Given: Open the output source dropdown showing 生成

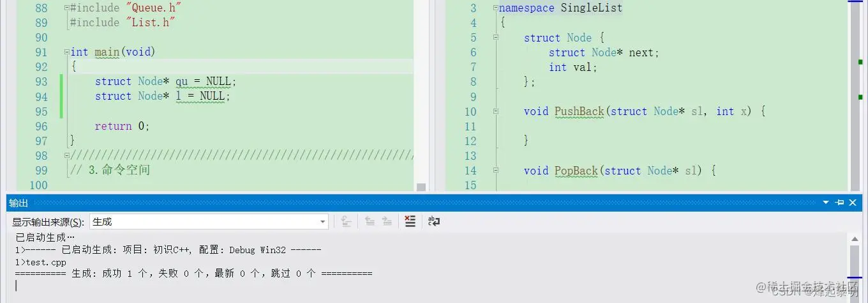Looking at the screenshot, I should pos(209,222).
